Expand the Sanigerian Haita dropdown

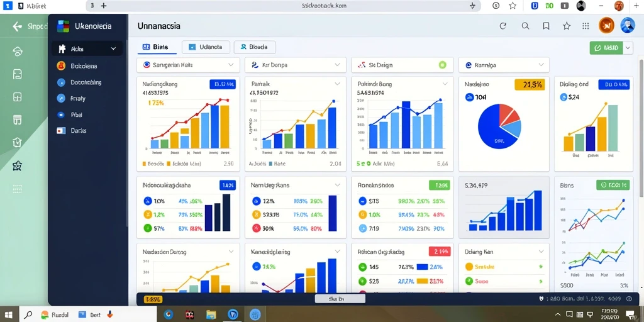point(188,65)
